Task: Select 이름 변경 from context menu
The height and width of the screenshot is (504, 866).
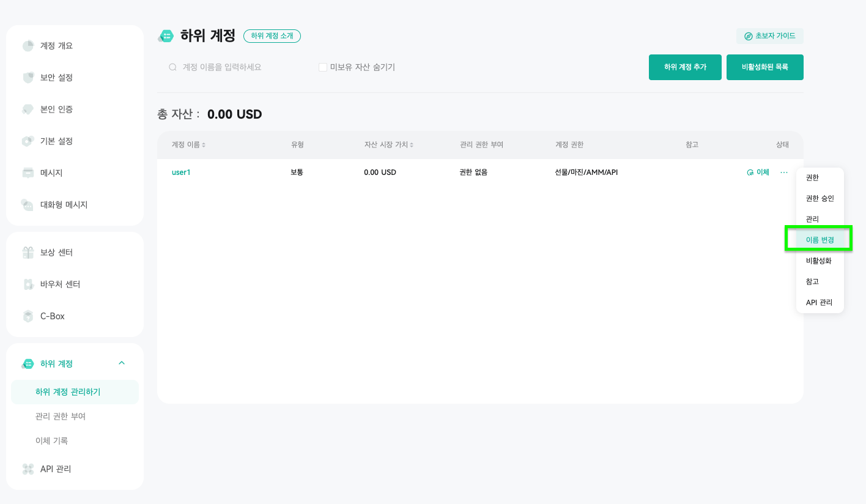Action: [820, 240]
